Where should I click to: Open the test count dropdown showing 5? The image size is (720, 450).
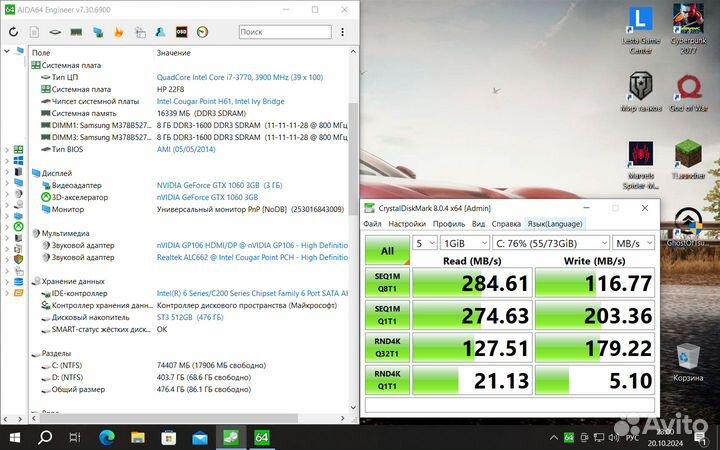[424, 243]
